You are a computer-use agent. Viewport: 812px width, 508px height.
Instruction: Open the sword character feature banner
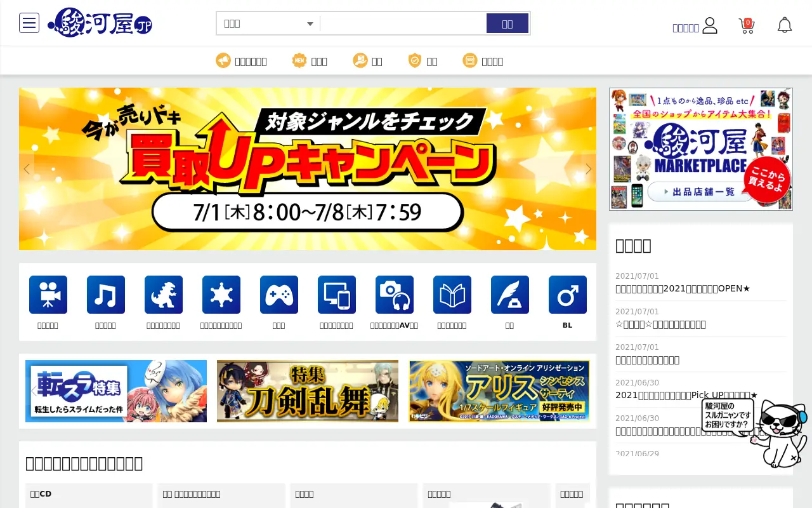pos(308,391)
